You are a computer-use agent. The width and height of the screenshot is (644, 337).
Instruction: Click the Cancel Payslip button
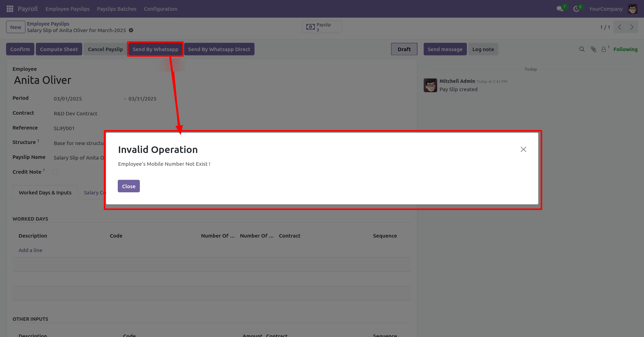105,49
